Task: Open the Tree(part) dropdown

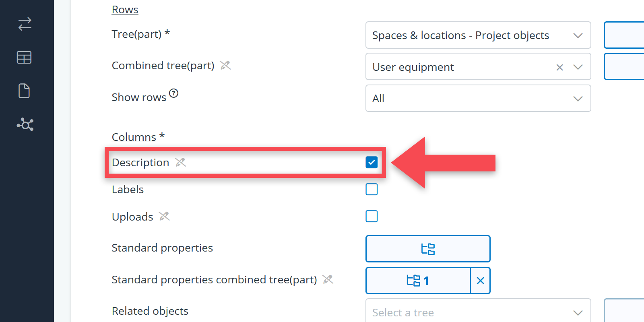Action: pos(478,35)
